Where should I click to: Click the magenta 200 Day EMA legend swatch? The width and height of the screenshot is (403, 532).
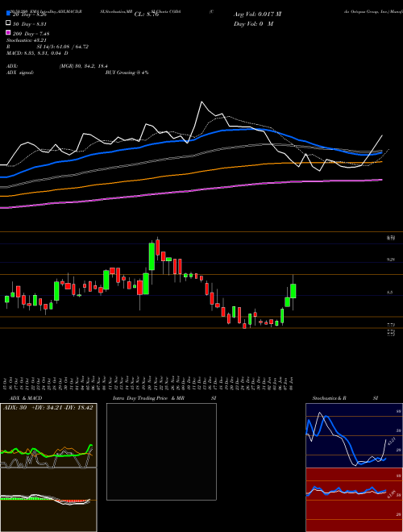pyautogui.click(x=8, y=32)
